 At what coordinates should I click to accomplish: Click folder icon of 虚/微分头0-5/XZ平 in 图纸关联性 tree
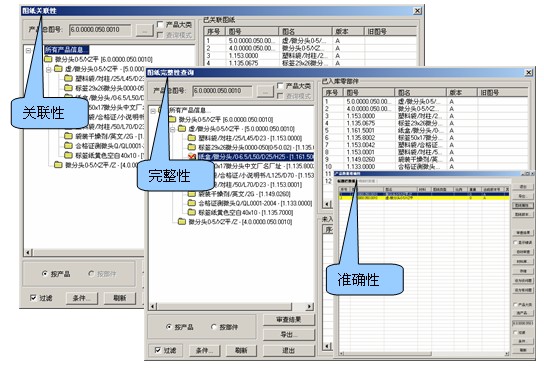58,69
